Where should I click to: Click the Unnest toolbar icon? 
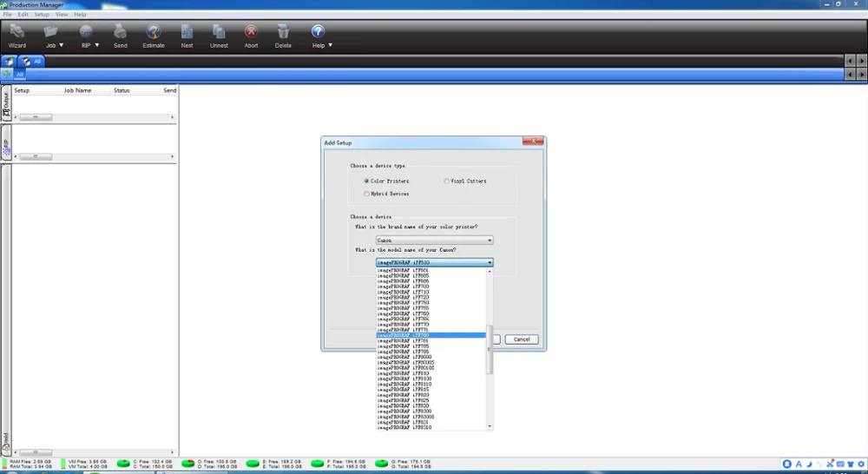219,36
